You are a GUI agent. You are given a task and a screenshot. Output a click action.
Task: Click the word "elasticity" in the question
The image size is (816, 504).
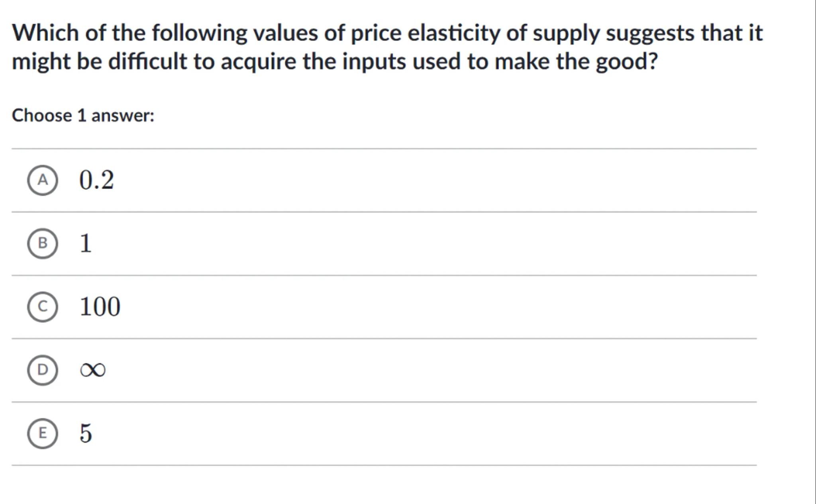coord(453,33)
